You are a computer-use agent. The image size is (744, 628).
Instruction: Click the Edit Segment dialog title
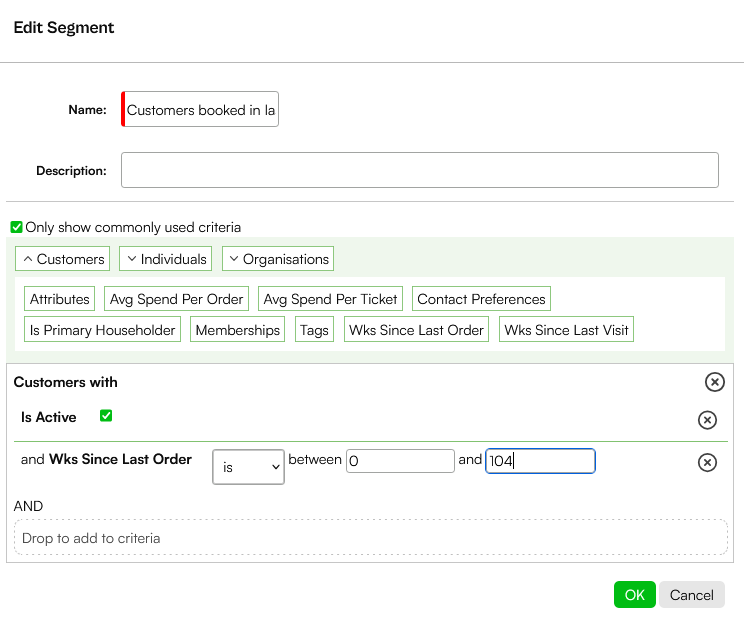pyautogui.click(x=64, y=28)
